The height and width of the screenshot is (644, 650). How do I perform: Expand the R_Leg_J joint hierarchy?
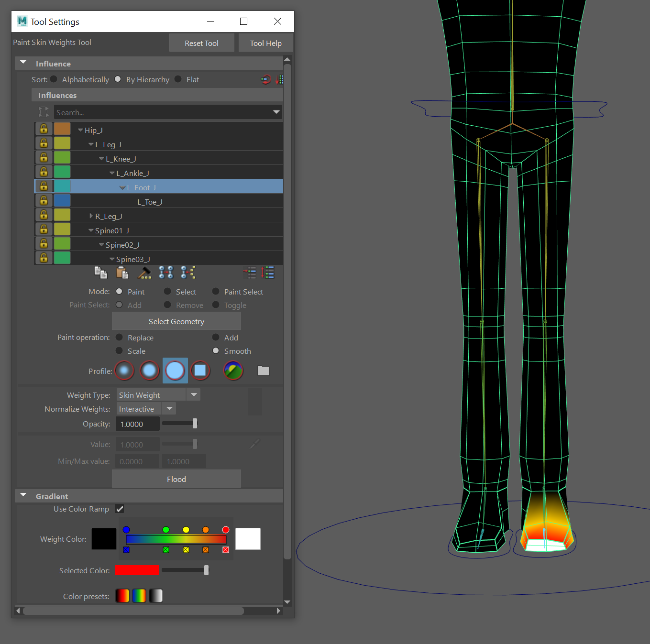coord(91,216)
